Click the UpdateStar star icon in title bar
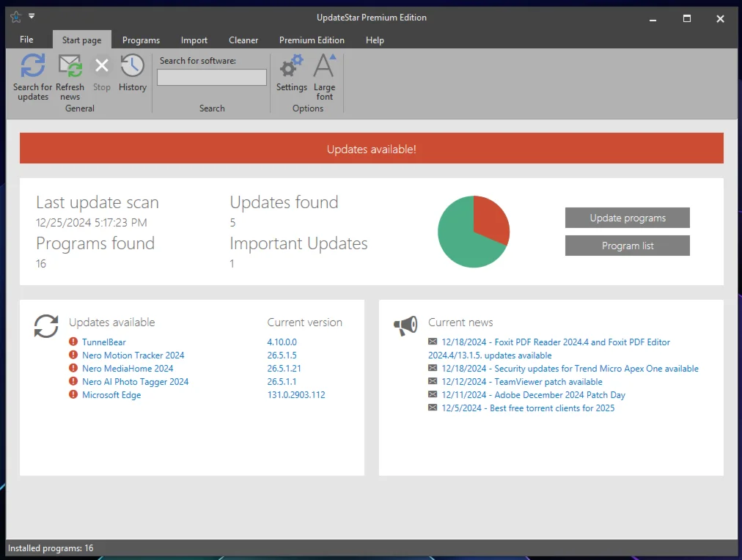The image size is (742, 560). pos(15,17)
